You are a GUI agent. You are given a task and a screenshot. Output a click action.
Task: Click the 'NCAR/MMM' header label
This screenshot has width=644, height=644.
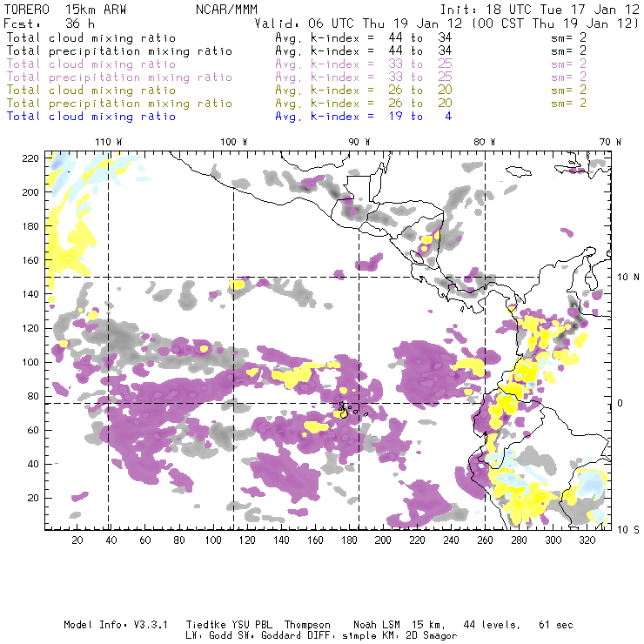tap(226, 10)
